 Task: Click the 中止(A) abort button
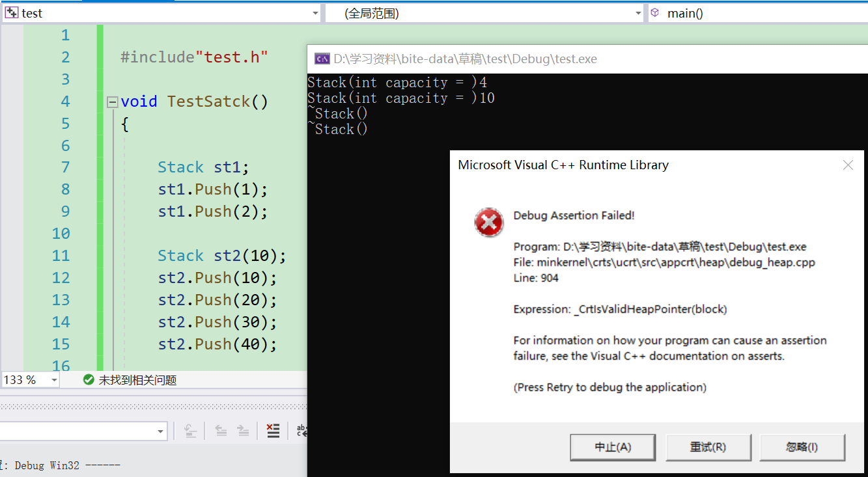[x=613, y=447]
